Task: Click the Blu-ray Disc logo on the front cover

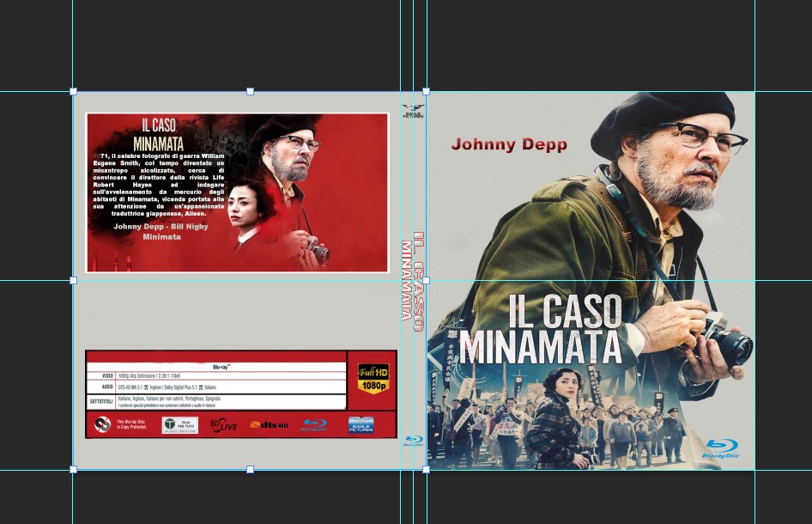Action: pos(720,448)
